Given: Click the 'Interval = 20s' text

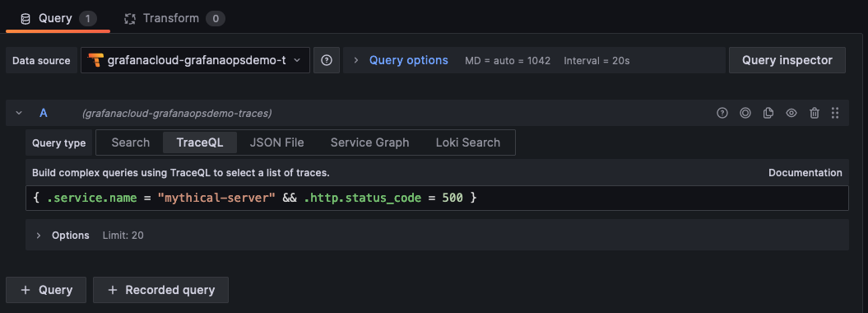Looking at the screenshot, I should point(596,60).
